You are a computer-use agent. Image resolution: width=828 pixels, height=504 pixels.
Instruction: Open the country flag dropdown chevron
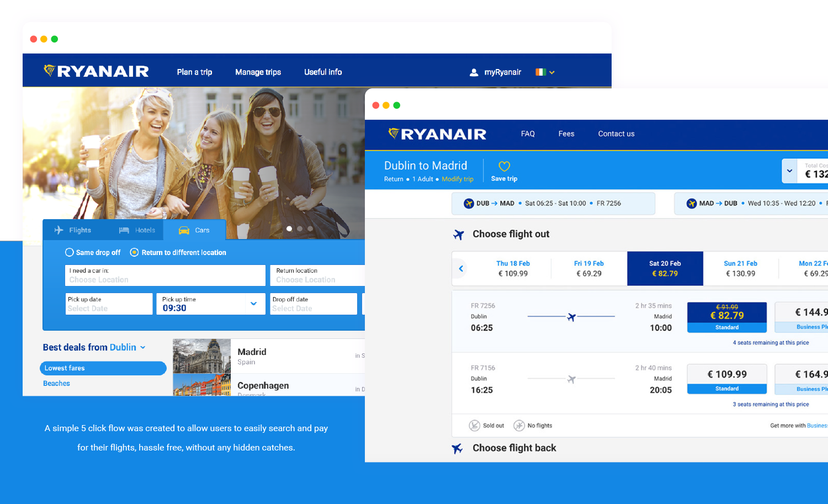coord(552,72)
